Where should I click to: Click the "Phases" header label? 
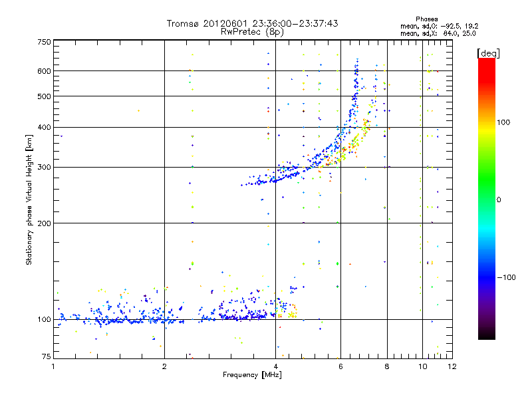click(426, 19)
